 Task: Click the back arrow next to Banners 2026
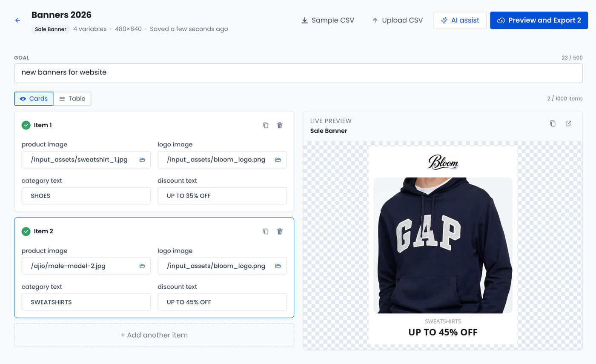pos(17,20)
